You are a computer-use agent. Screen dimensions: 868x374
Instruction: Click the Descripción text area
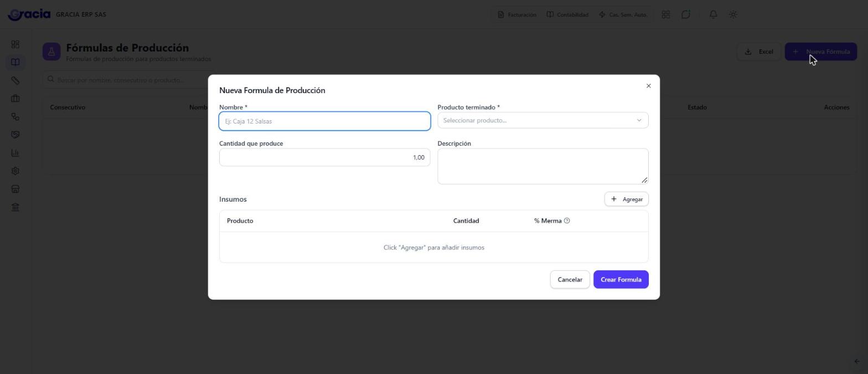[542, 166]
